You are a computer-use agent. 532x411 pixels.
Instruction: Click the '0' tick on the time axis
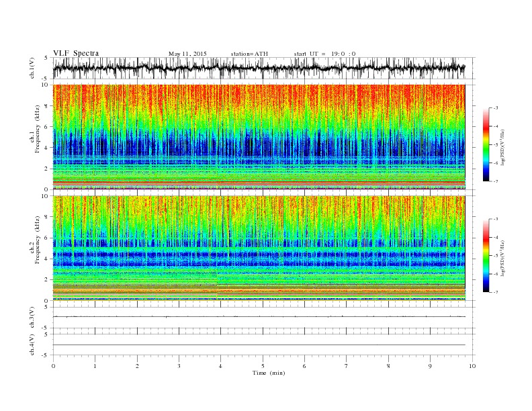click(53, 366)
